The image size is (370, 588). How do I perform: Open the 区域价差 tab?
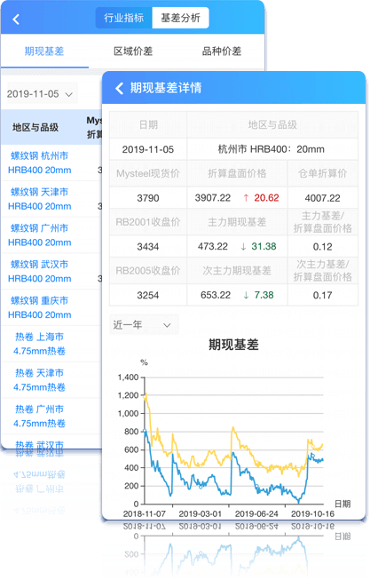133,51
